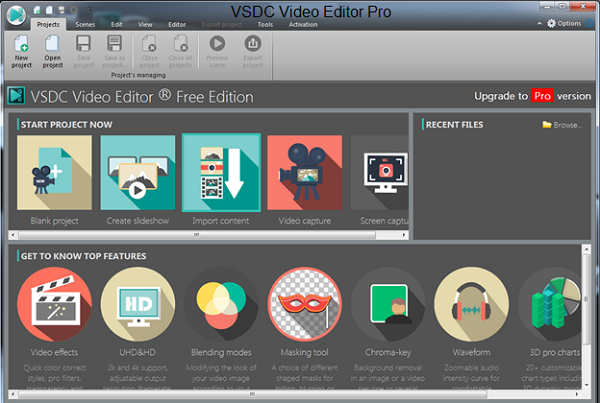Open the Video effects clapperboard feature
This screenshot has height=403, width=600.
(x=54, y=304)
